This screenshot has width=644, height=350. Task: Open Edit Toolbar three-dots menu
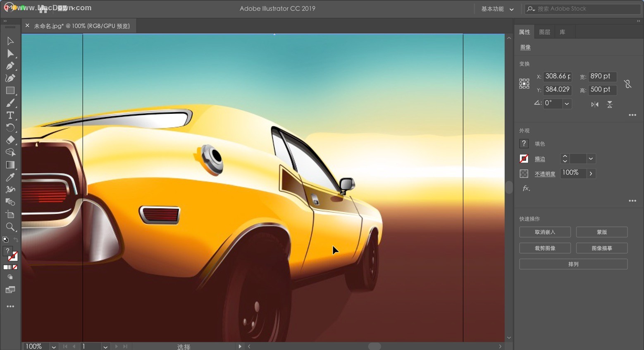tap(10, 307)
